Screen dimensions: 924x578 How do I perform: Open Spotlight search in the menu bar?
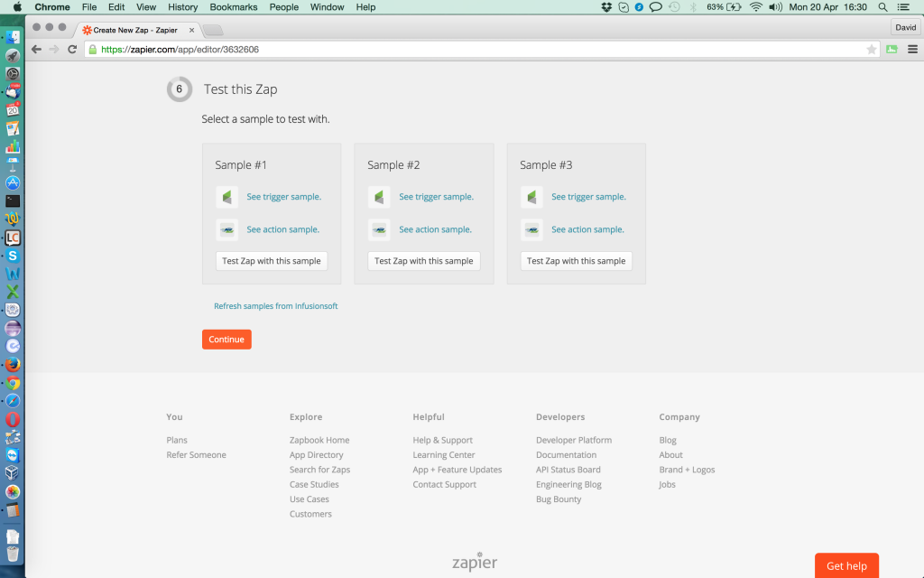point(882,7)
